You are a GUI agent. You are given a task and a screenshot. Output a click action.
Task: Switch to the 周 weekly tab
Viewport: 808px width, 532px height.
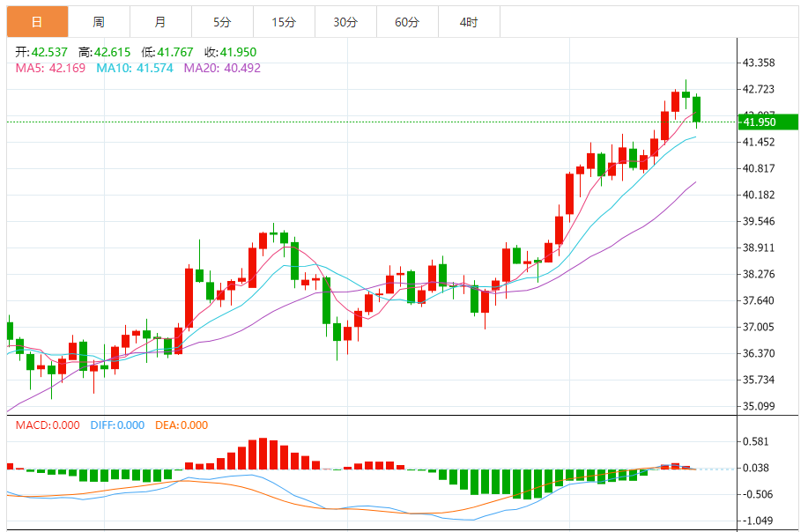coord(99,22)
